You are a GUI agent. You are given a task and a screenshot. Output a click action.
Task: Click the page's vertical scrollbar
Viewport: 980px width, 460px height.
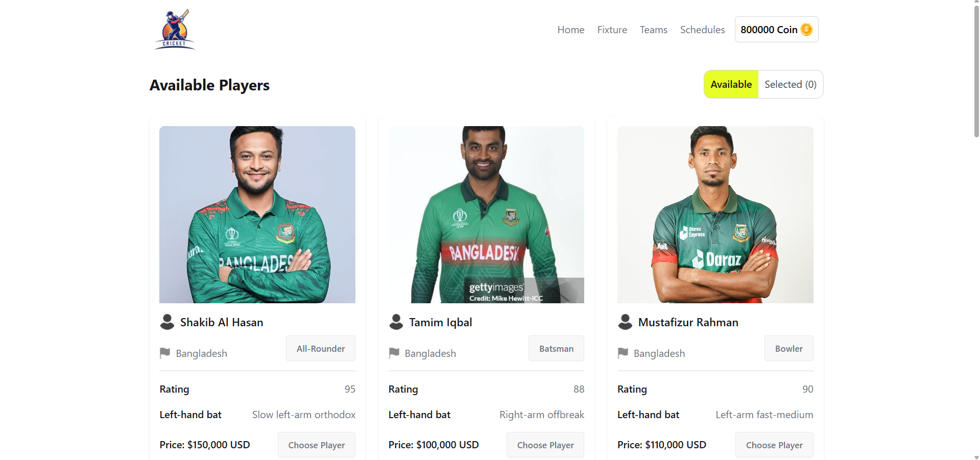tap(976, 71)
